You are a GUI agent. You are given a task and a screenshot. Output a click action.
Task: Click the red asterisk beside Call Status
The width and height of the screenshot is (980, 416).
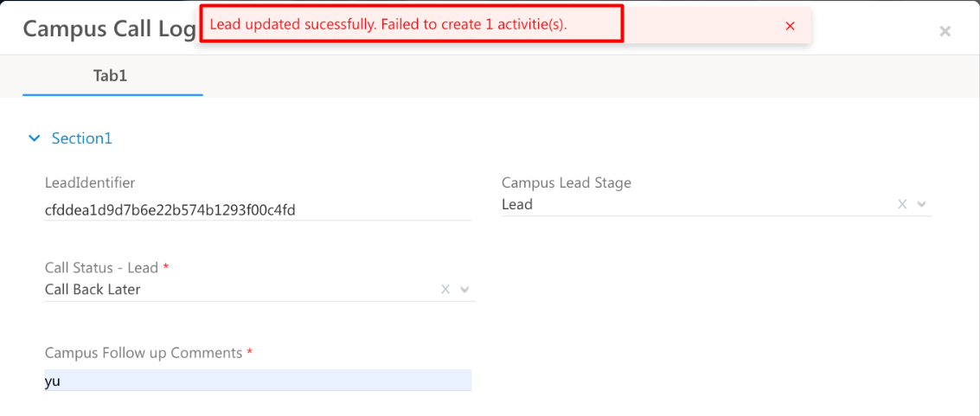[x=166, y=267]
